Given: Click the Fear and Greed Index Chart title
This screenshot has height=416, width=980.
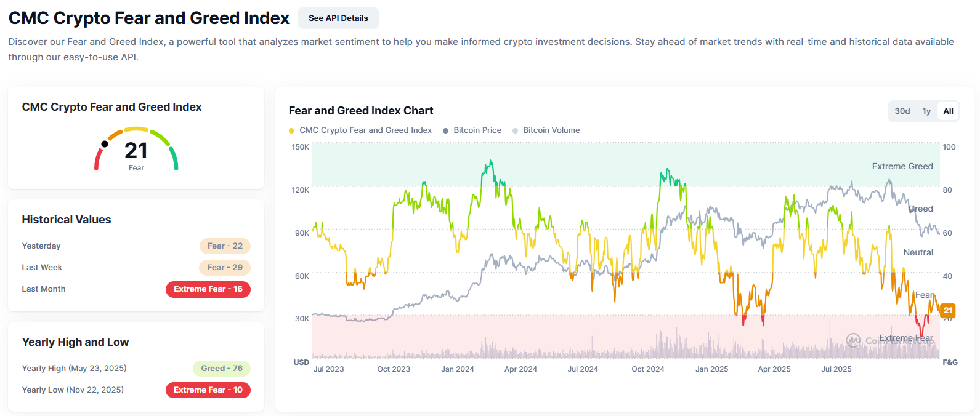Looking at the screenshot, I should (361, 111).
